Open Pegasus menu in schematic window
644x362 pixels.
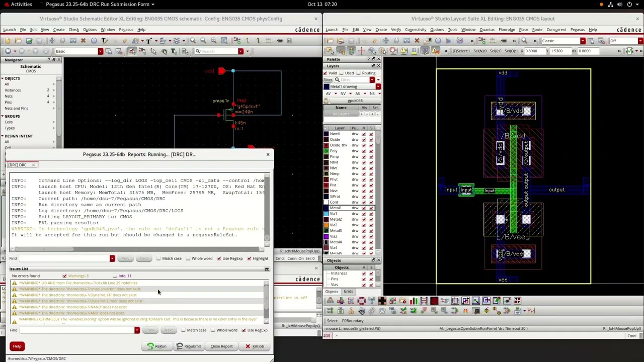coord(126,30)
